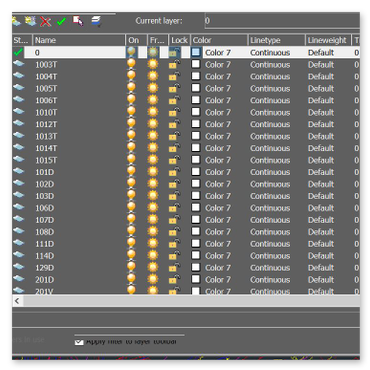
Task: Sort by the Freeze column header
Action: pos(158,40)
